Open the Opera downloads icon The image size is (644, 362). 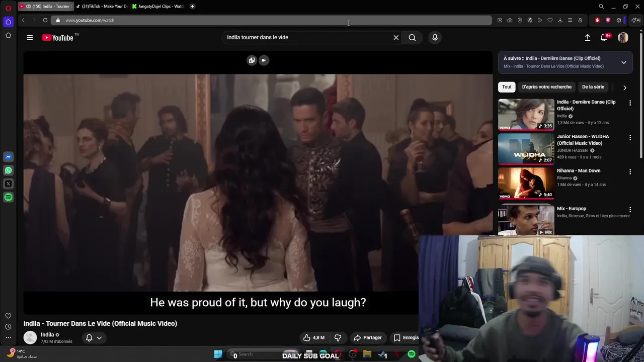tap(560, 20)
